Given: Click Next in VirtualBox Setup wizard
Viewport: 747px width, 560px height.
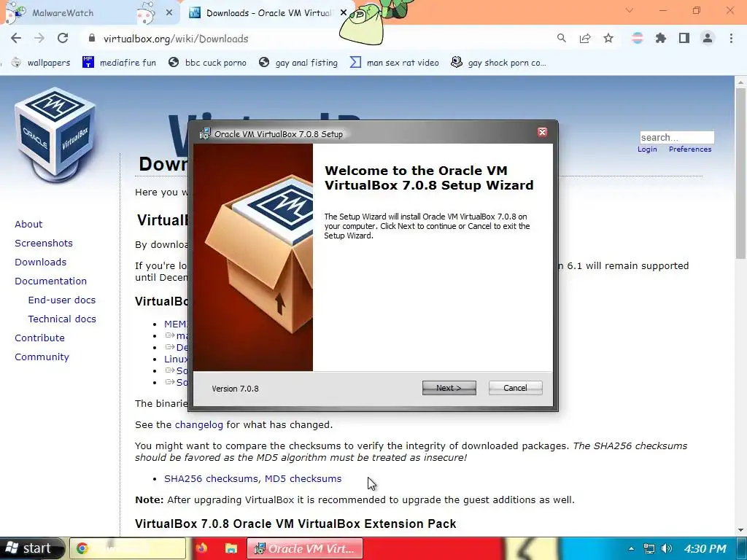Looking at the screenshot, I should pyautogui.click(x=449, y=388).
